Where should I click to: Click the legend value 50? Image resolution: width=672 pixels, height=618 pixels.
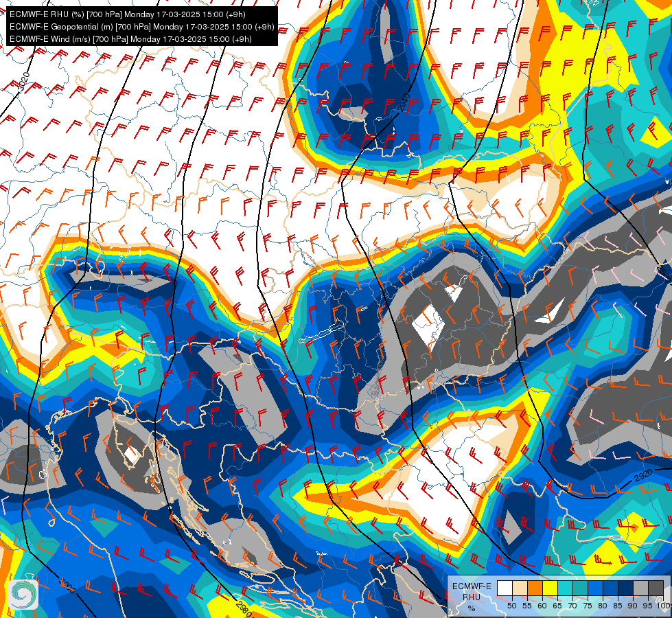tap(511, 606)
